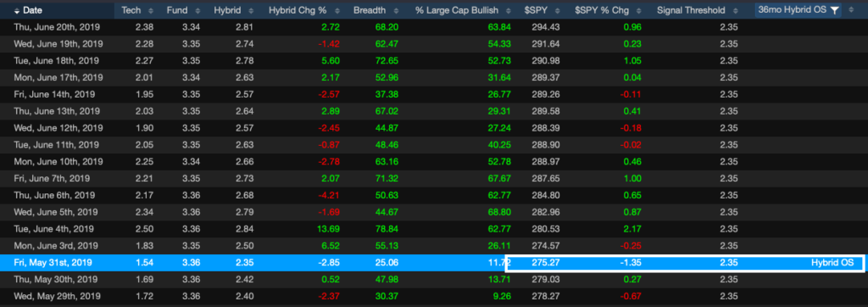The height and width of the screenshot is (307, 868).
Task: Select the Wed, May 29th, 2019 row
Action: tap(434, 296)
